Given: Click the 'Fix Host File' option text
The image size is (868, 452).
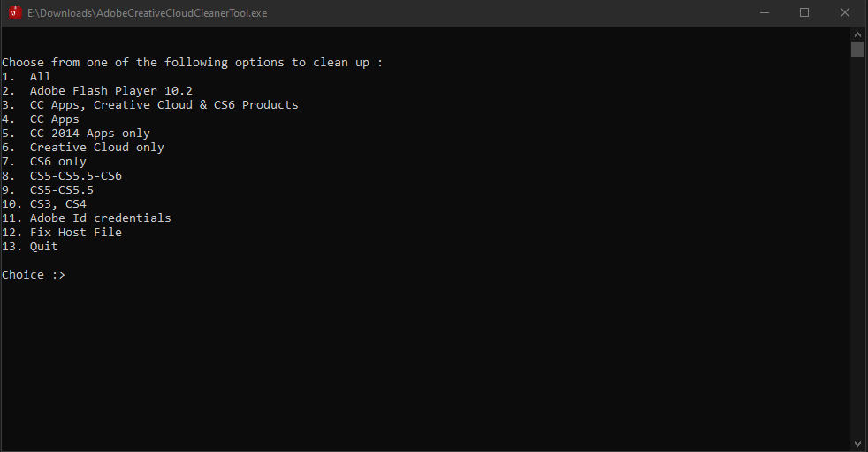Looking at the screenshot, I should pos(76,232).
